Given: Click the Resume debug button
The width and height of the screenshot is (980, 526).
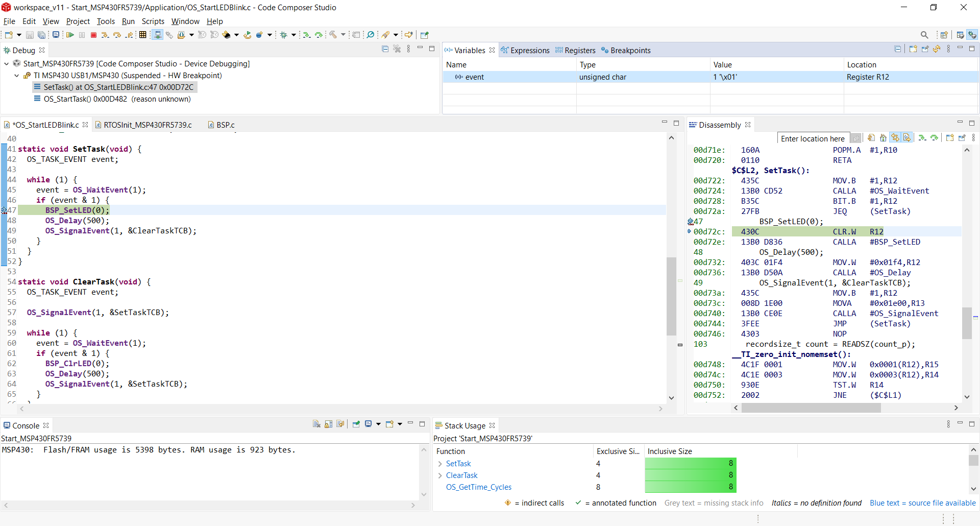Looking at the screenshot, I should pos(70,35).
